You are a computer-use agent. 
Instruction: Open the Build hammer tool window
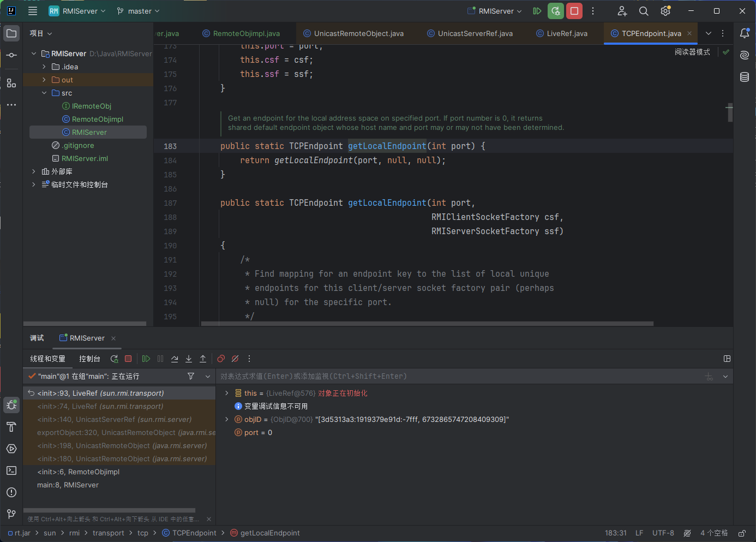pyautogui.click(x=11, y=427)
